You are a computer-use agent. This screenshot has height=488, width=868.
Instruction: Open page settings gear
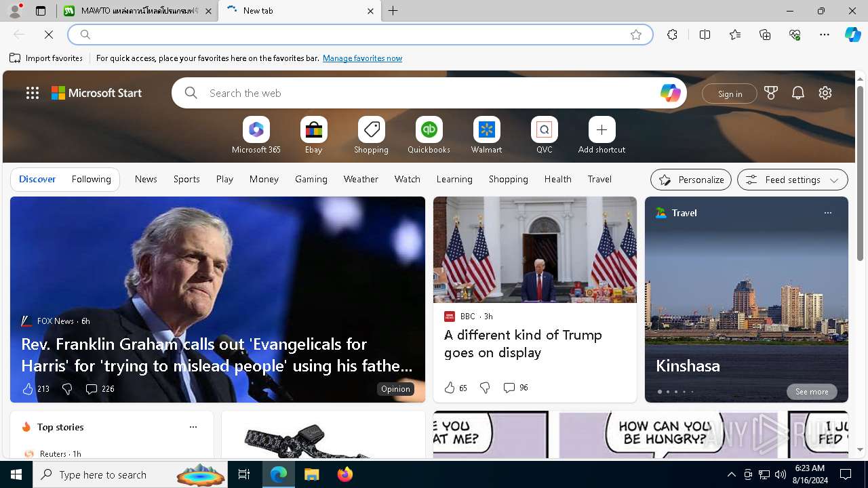(x=825, y=93)
